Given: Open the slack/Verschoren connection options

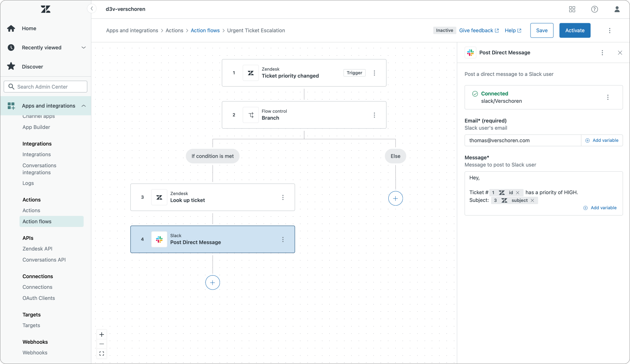Looking at the screenshot, I should point(608,97).
